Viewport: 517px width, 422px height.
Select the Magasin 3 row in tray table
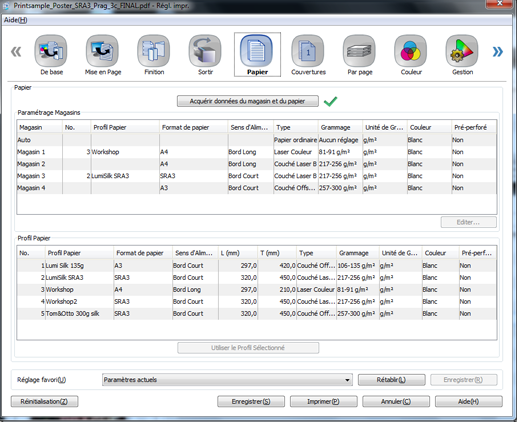pyautogui.click(x=257, y=176)
